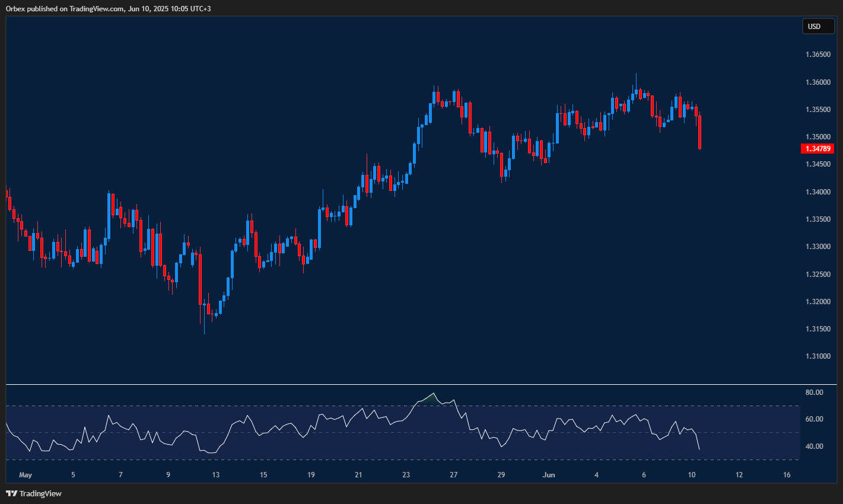Click the May label on the time axis
Viewport: 843px width, 504px height.
25,475
